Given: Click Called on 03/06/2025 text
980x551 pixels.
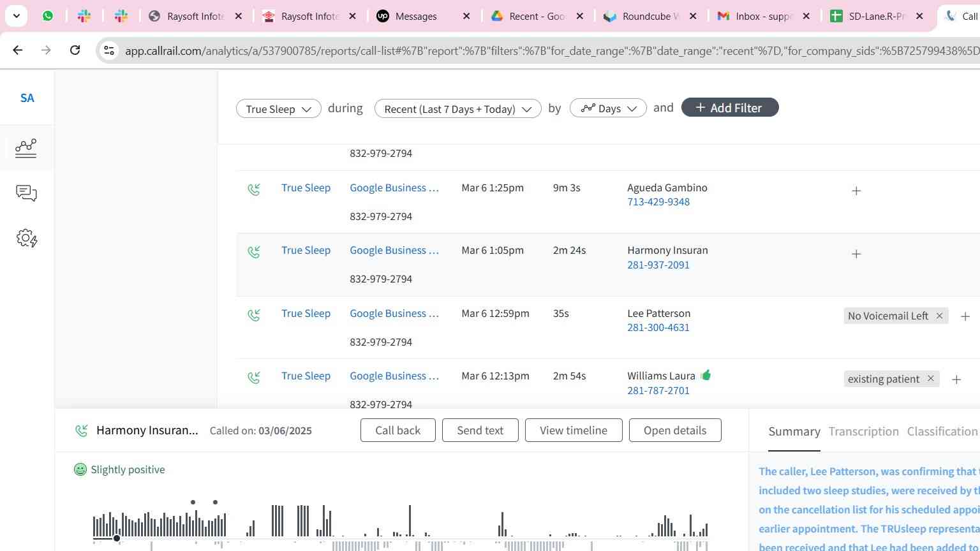Looking at the screenshot, I should point(261,431).
